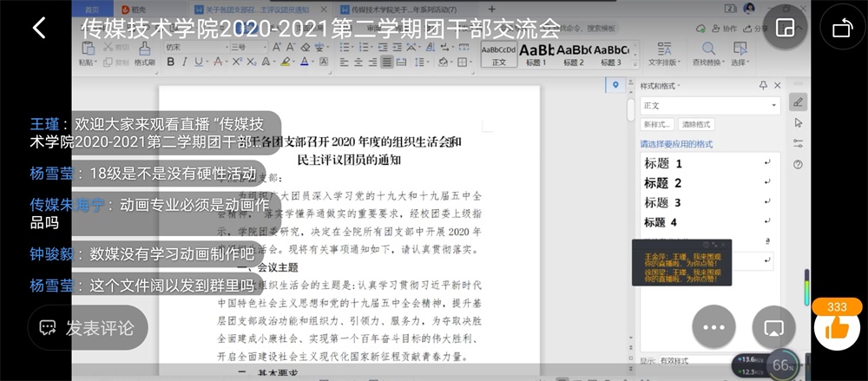Image resolution: width=868 pixels, height=381 pixels.
Task: Toggle Italic formatting in the ribbon
Action: [x=184, y=62]
